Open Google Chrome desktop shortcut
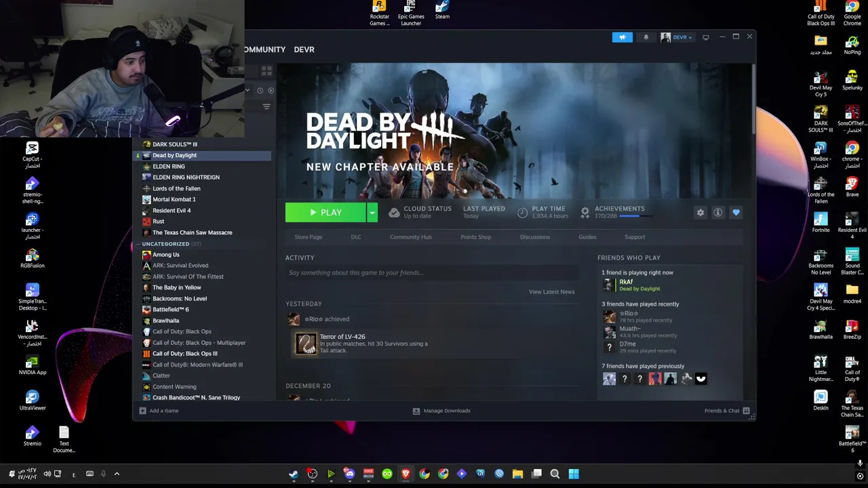This screenshot has height=488, width=868. [x=852, y=14]
